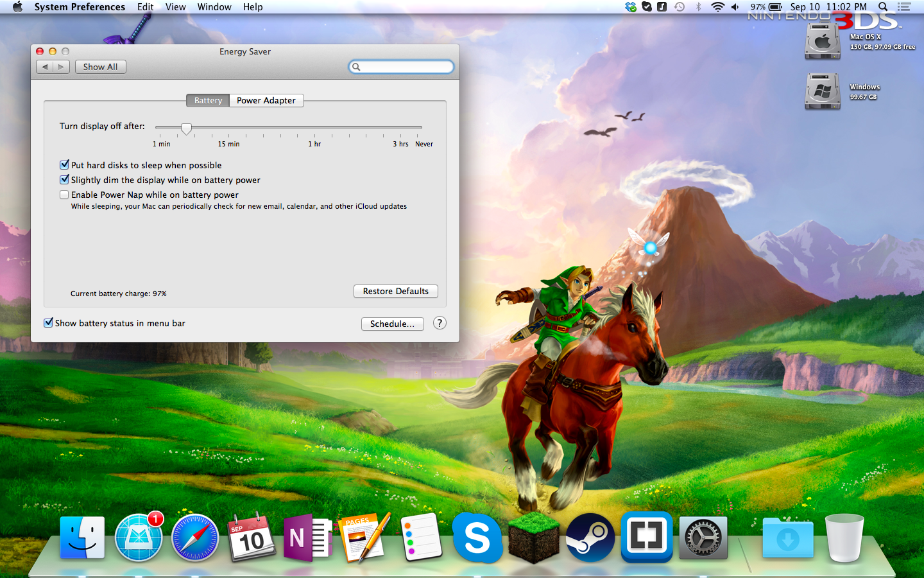Launch Safari from the Dock

196,538
